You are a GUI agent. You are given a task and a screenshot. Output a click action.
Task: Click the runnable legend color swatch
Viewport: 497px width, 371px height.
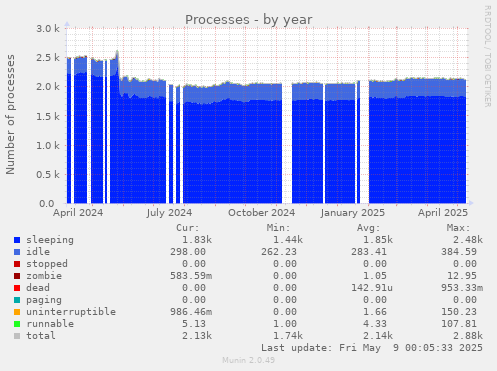17,324
